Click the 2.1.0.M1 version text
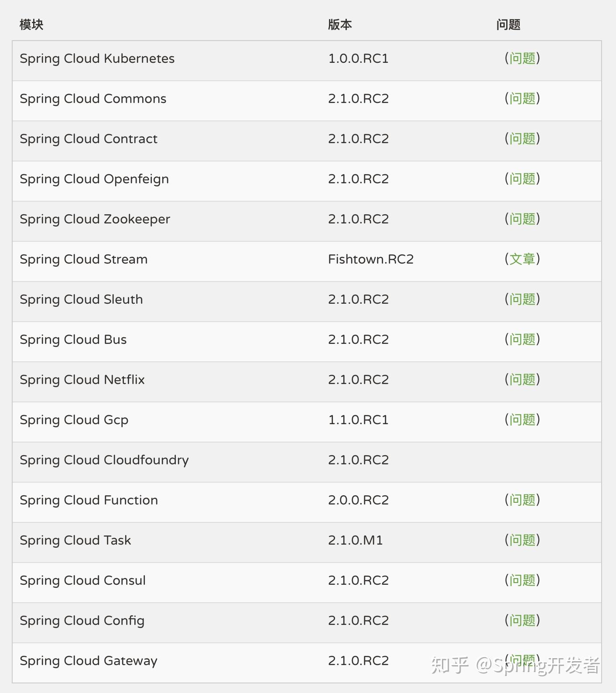The image size is (616, 693). tap(355, 540)
